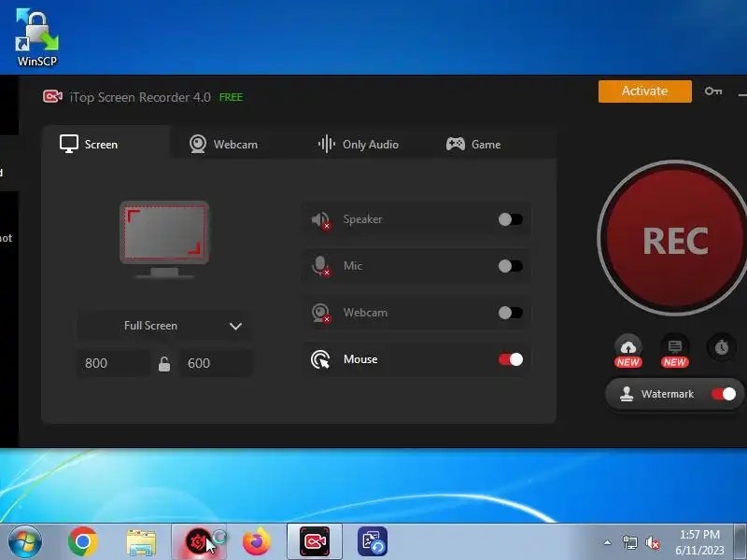Click the Driver Booster red taskbar icon
Screen dimensions: 747x560
tap(198, 542)
